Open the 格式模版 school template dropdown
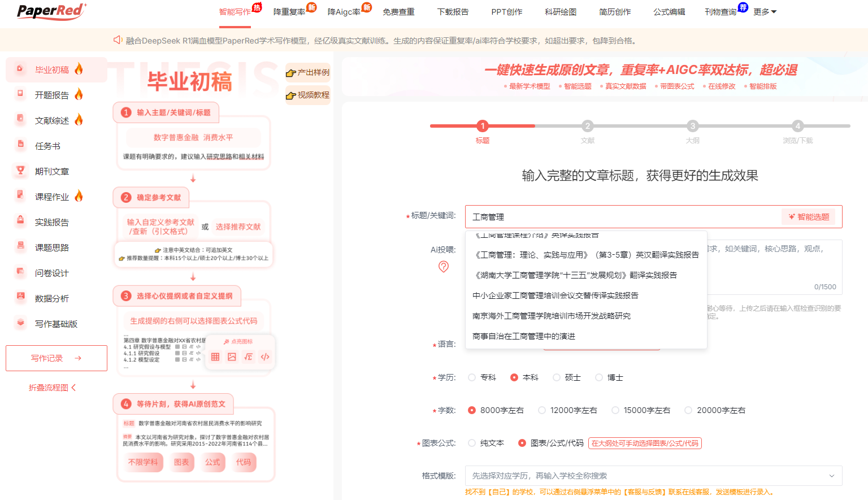Screen dimensions: 868x500 653,476
